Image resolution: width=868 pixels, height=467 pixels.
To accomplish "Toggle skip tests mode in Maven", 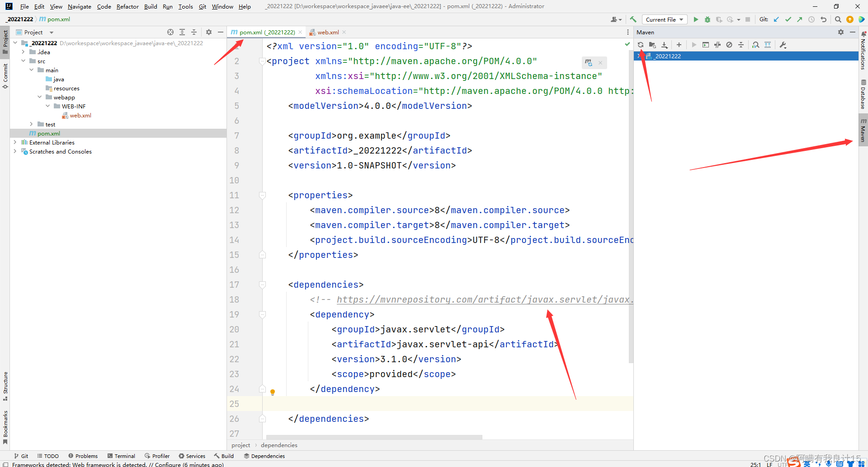I will 729,45.
